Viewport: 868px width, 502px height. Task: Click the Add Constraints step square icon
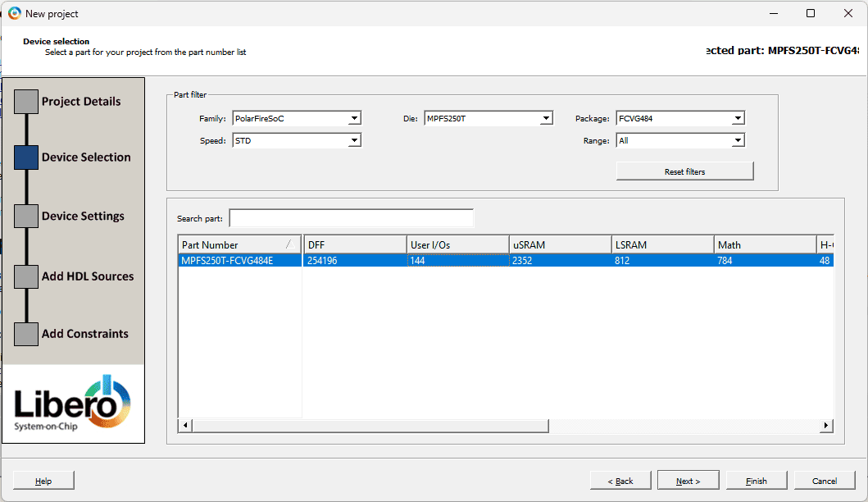click(x=26, y=334)
